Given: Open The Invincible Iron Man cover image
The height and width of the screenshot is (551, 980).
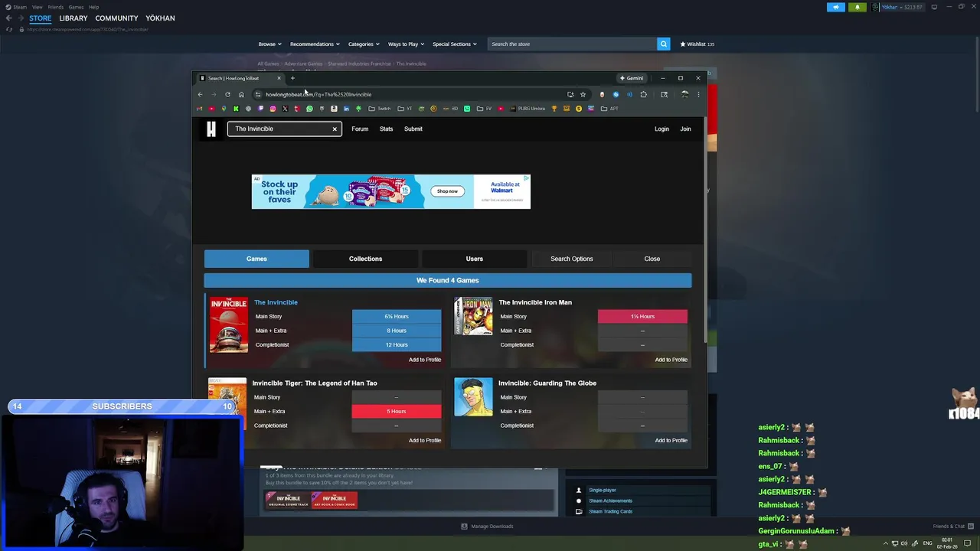Looking at the screenshot, I should point(474,317).
